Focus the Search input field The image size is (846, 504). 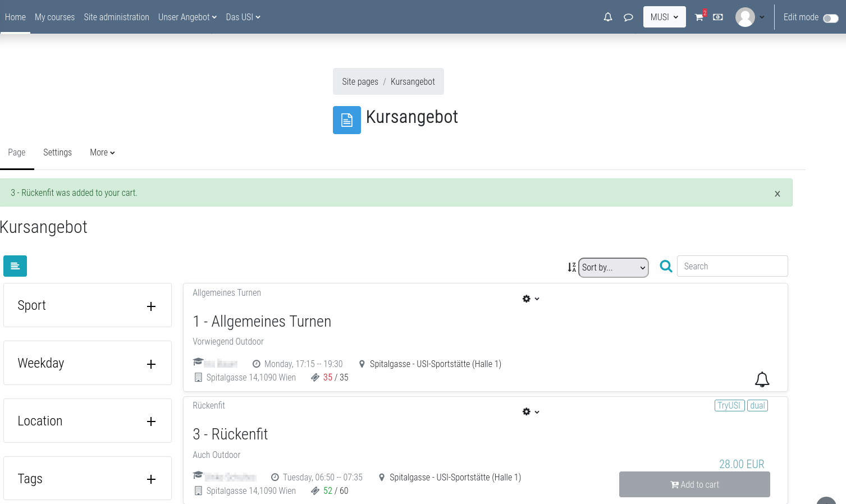732,267
